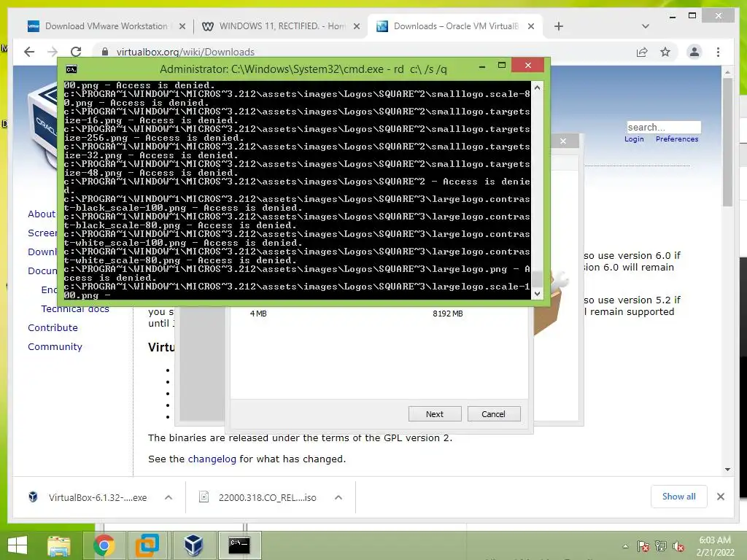Close the downloads bar
Screen dimensions: 747x560
pyautogui.click(x=721, y=497)
